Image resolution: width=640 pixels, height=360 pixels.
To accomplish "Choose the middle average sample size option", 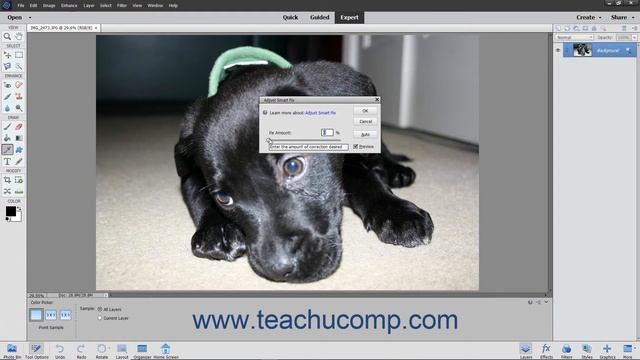I will (51, 315).
